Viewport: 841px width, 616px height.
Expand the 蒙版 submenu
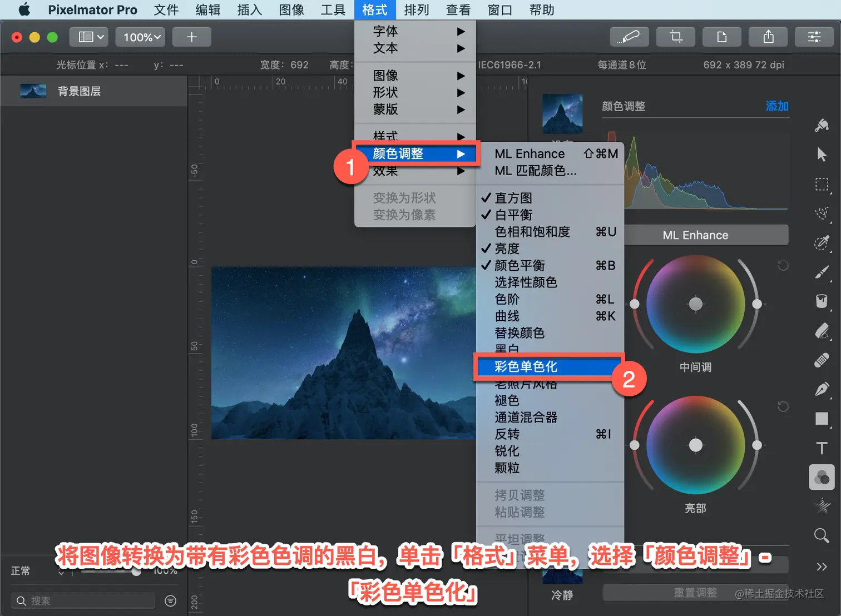415,110
